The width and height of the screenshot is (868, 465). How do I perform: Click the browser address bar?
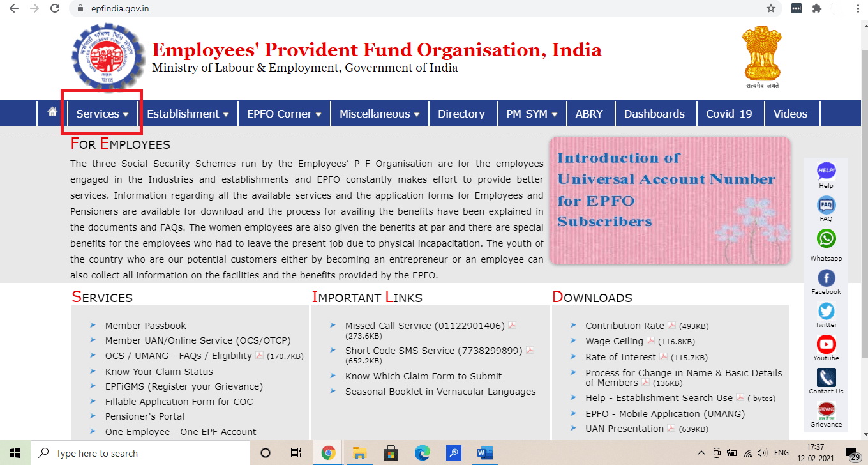click(x=255, y=9)
